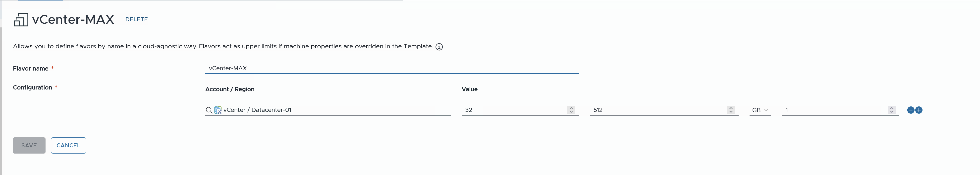Focus the Flavor name text field

click(392, 68)
